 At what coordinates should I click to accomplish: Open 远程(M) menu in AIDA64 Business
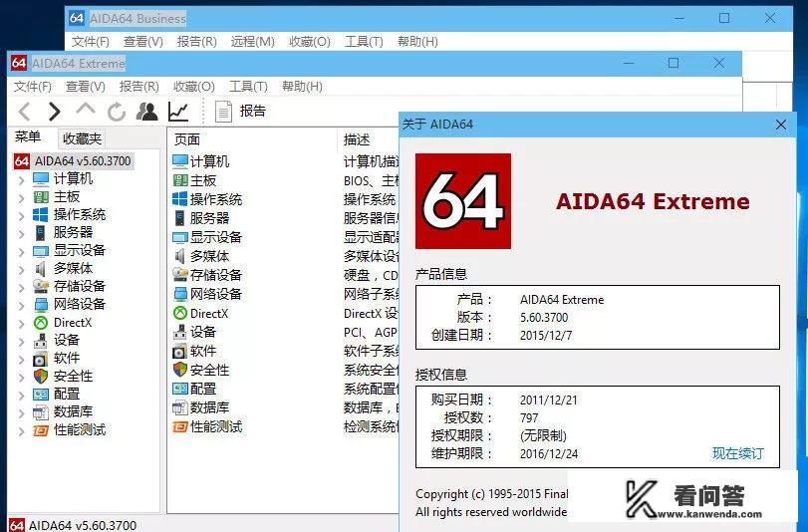pos(252,42)
